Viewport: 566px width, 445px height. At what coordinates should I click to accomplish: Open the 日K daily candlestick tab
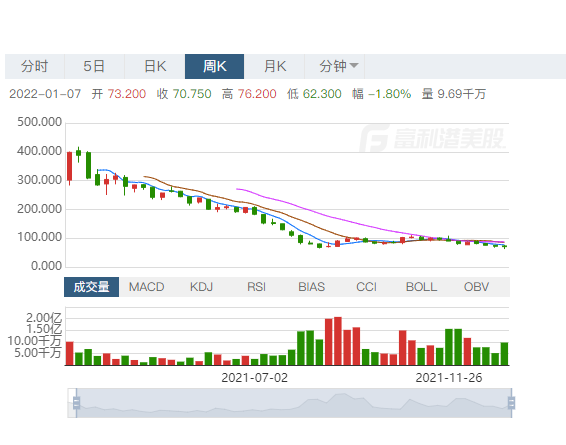(155, 66)
